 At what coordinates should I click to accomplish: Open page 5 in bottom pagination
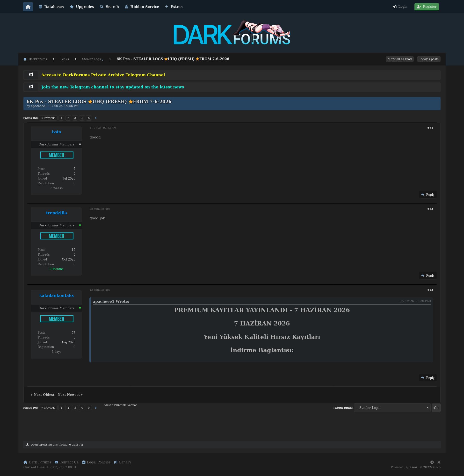click(89, 408)
